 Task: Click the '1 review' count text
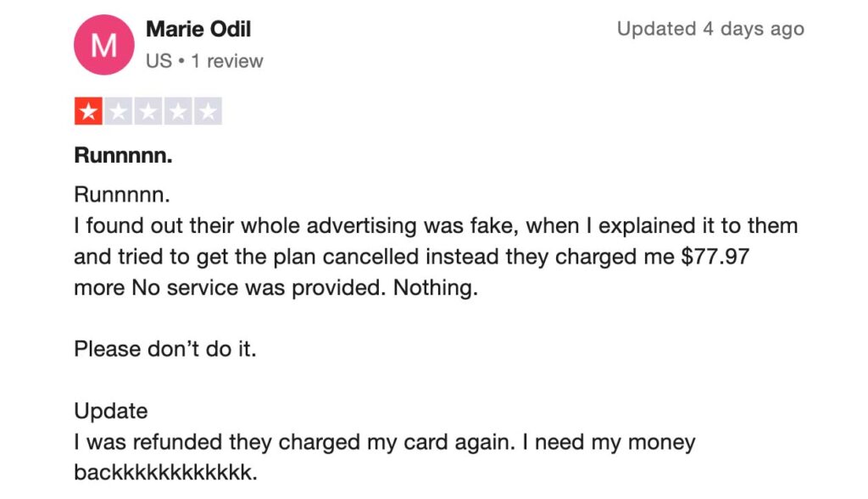pos(227,61)
